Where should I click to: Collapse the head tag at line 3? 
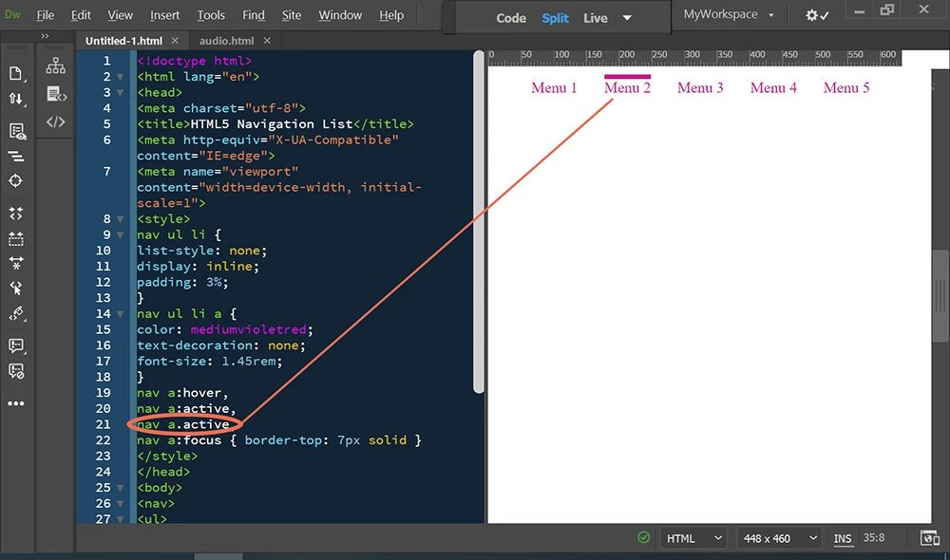click(120, 93)
